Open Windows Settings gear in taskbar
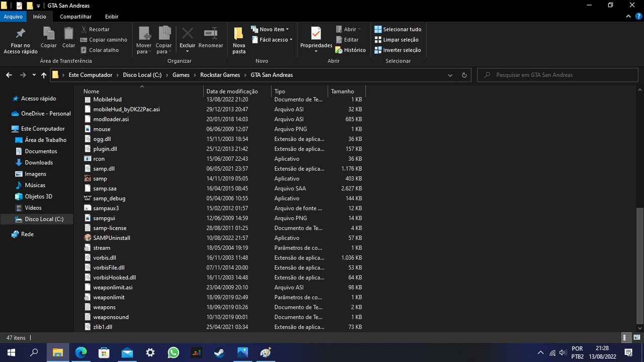Image resolution: width=644 pixels, height=362 pixels. 150,352
